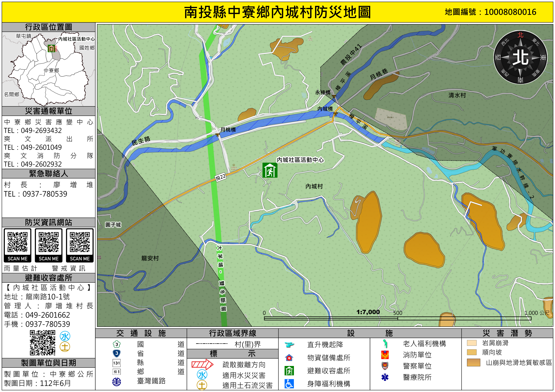
Task: Click the fire department emblem legend icon
Action: coord(385,355)
